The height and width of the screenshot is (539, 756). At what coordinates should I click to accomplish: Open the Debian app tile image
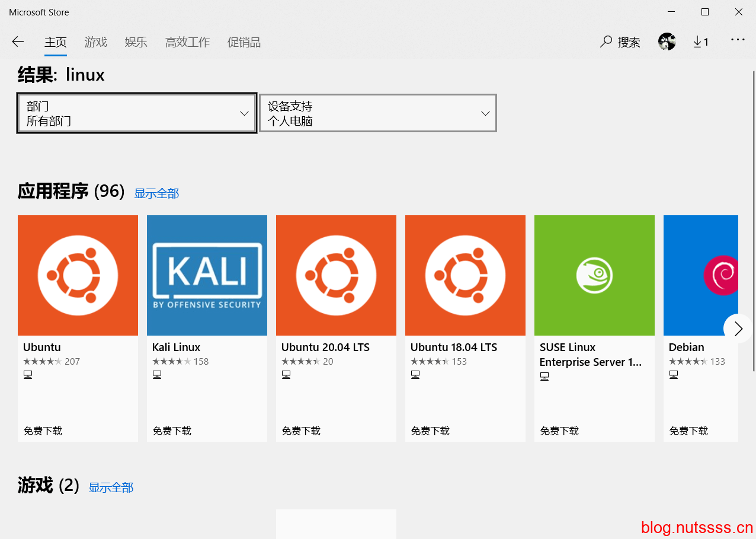(x=701, y=275)
